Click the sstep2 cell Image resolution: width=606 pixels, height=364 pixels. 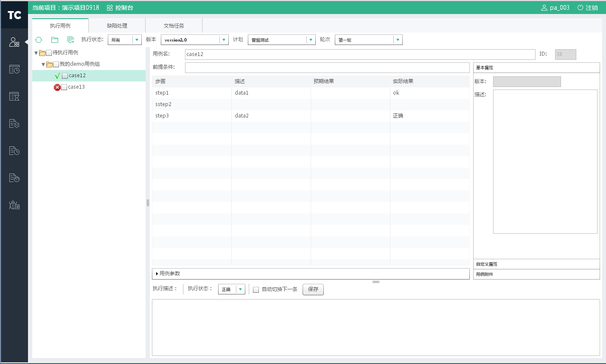click(191, 104)
